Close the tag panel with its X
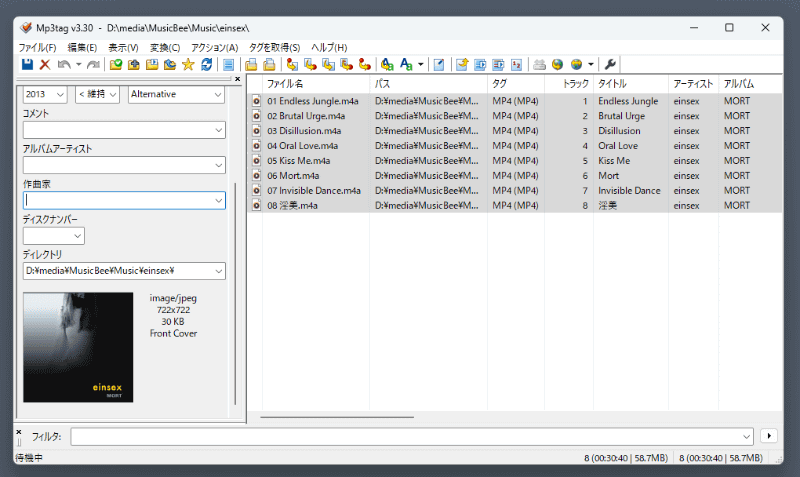This screenshot has width=800, height=477. click(x=237, y=79)
